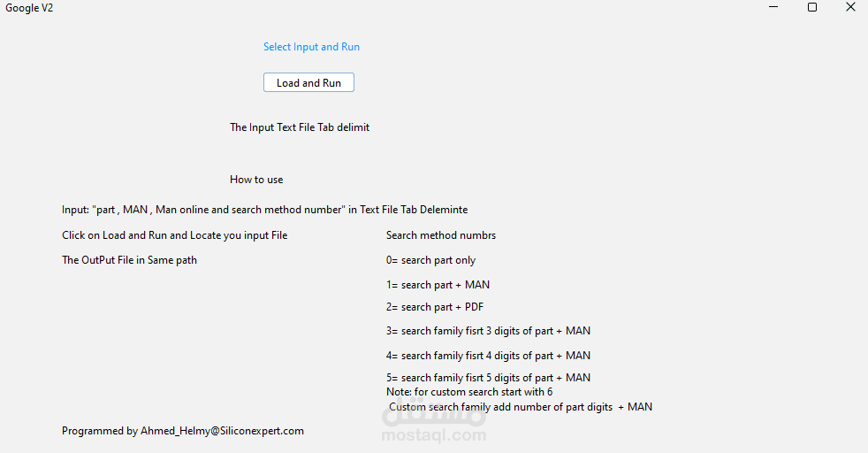The width and height of the screenshot is (868, 453).
Task: Maximize the Google V2 window
Action: click(812, 7)
